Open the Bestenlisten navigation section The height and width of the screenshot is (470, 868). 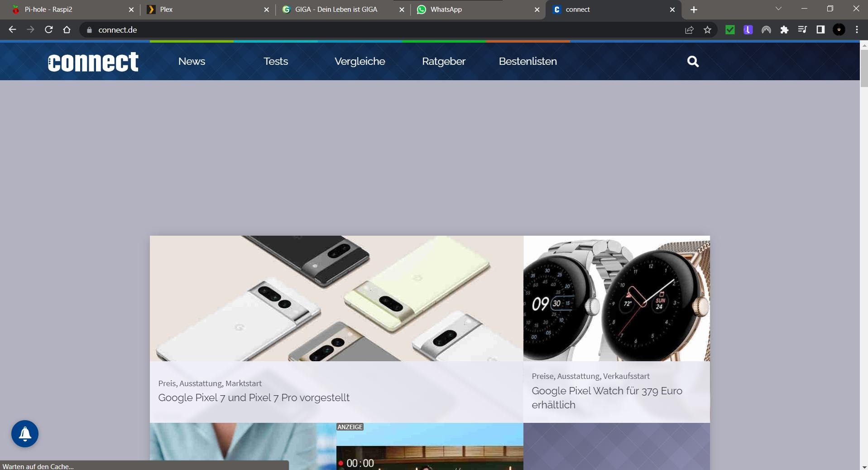528,61
